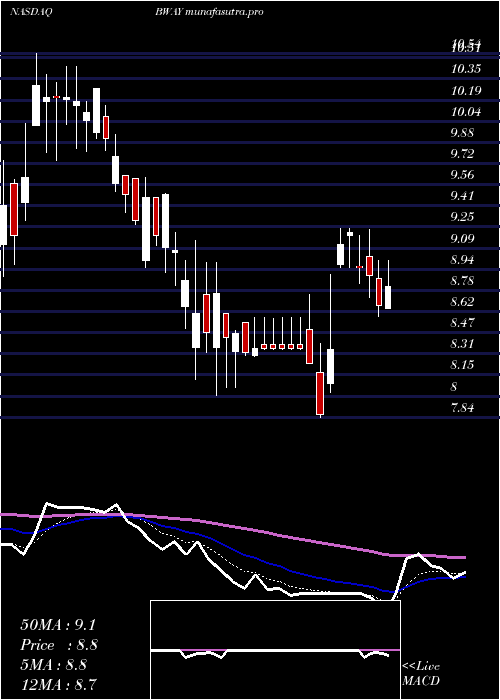Screen dimensions: 500x700
Task: Click the <<Live MACD label
Action: (421, 673)
